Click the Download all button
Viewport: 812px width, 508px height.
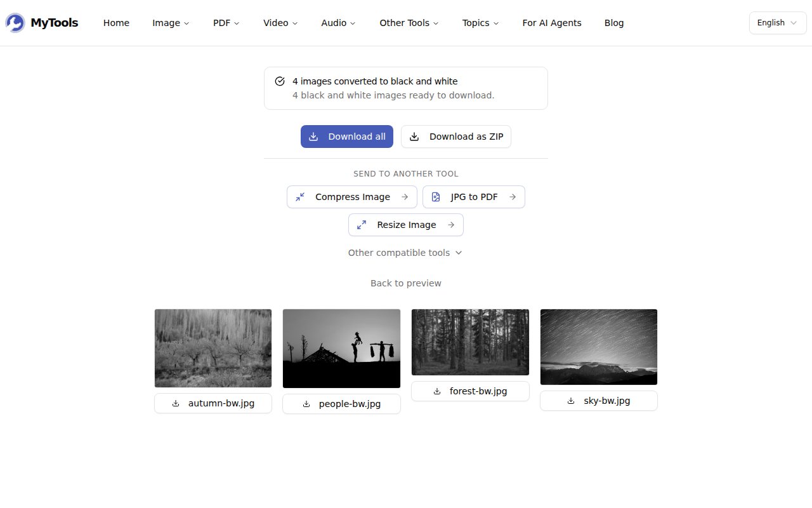coord(347,137)
